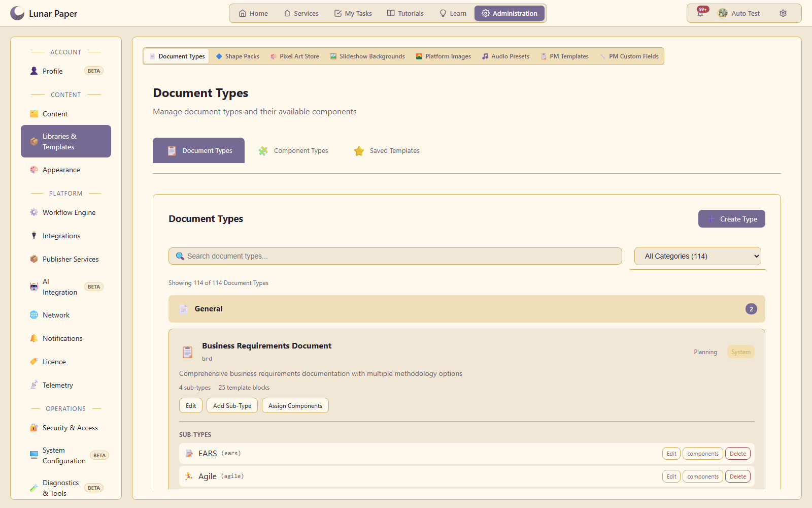Click the settings gear in the header
The height and width of the screenshot is (508, 812).
coord(783,13)
